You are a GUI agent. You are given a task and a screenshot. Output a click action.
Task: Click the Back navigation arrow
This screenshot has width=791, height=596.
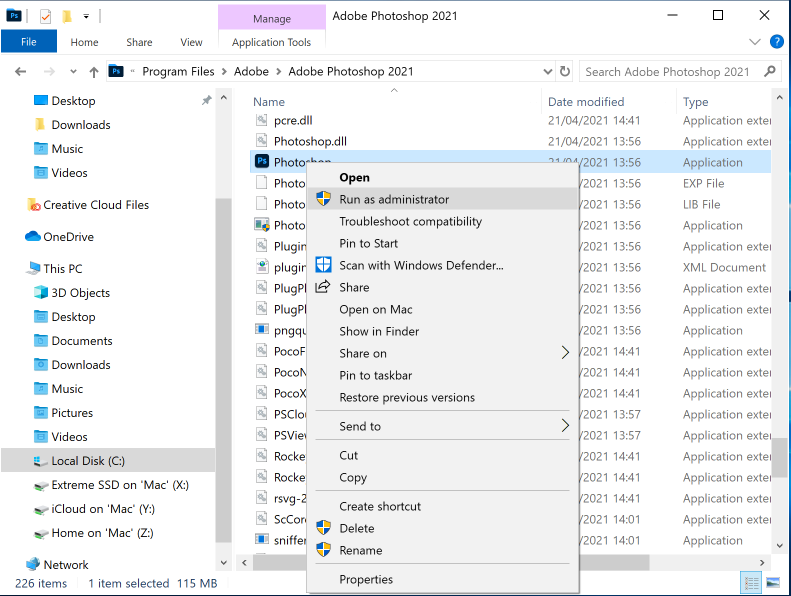[20, 72]
